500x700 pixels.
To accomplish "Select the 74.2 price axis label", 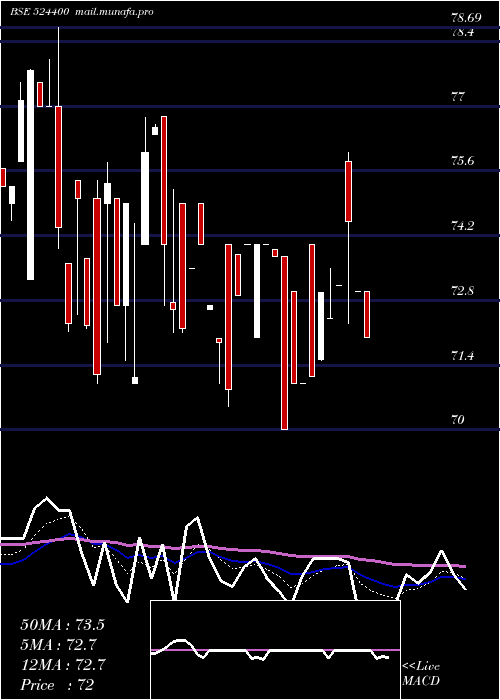I will (x=462, y=225).
